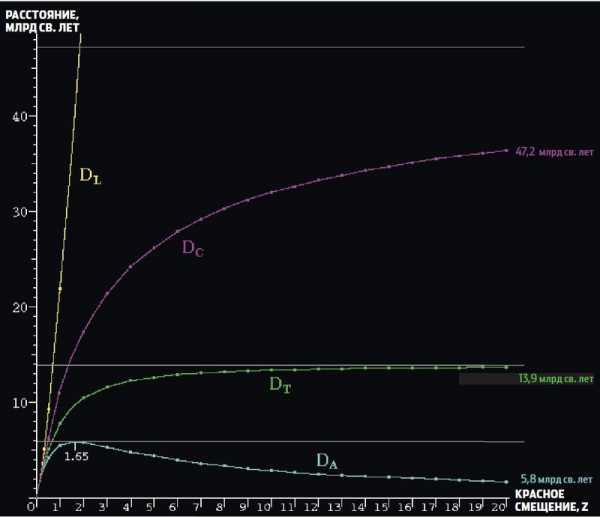
Task: Click the 13,9 млрд св. лет annotation
Action: point(556,379)
